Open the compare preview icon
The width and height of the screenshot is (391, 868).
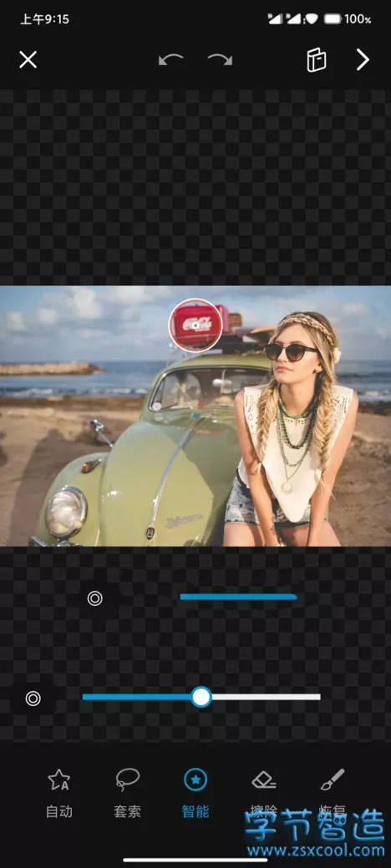[x=317, y=60]
